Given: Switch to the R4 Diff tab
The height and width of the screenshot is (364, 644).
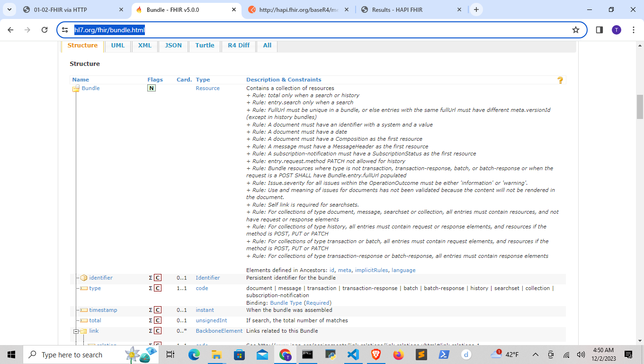Looking at the screenshot, I should click(239, 45).
